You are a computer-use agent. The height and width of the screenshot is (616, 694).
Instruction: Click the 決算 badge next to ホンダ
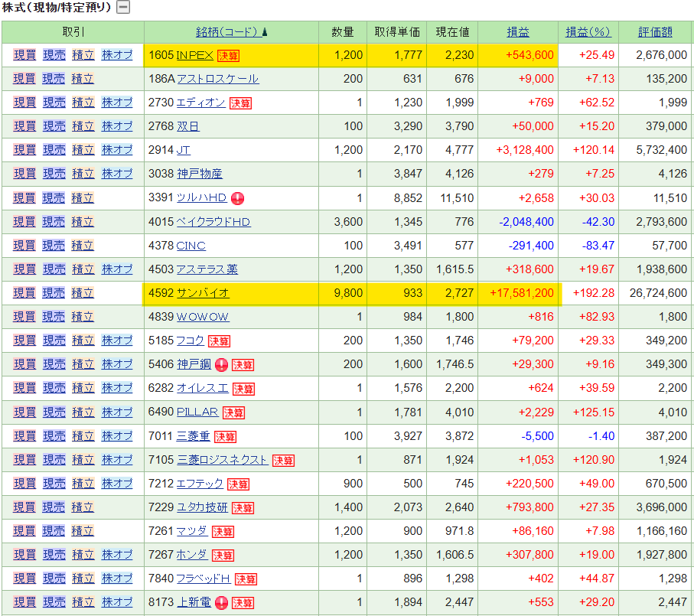coord(223,556)
